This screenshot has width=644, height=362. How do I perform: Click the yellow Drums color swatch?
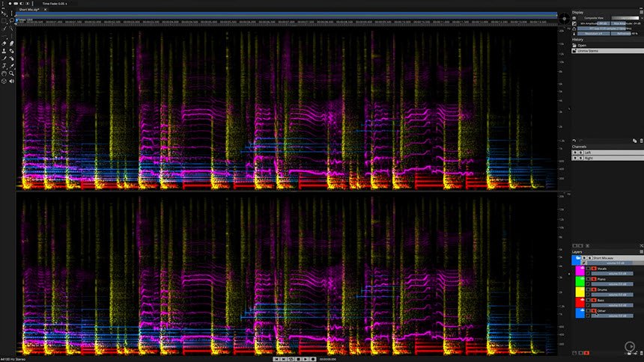tap(580, 292)
